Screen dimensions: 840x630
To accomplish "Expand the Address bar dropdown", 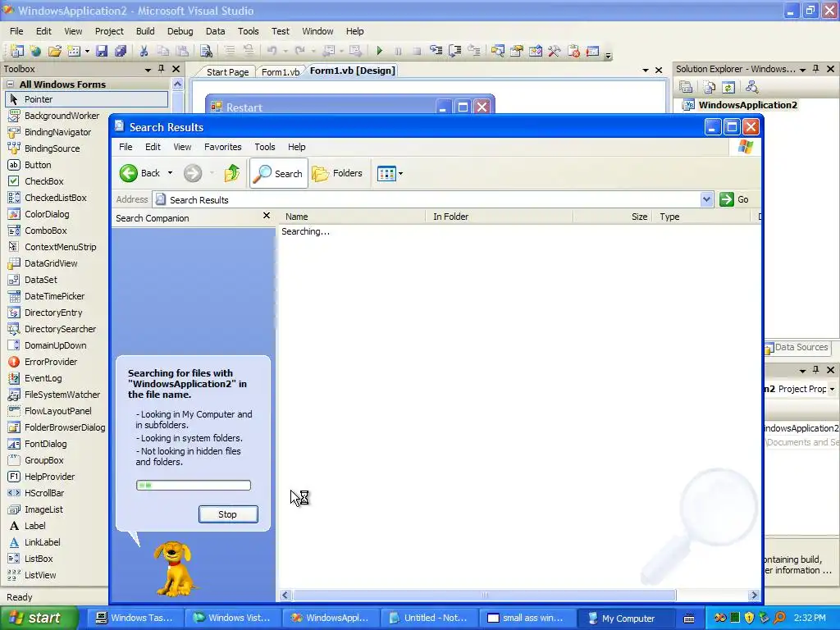I will pyautogui.click(x=706, y=199).
